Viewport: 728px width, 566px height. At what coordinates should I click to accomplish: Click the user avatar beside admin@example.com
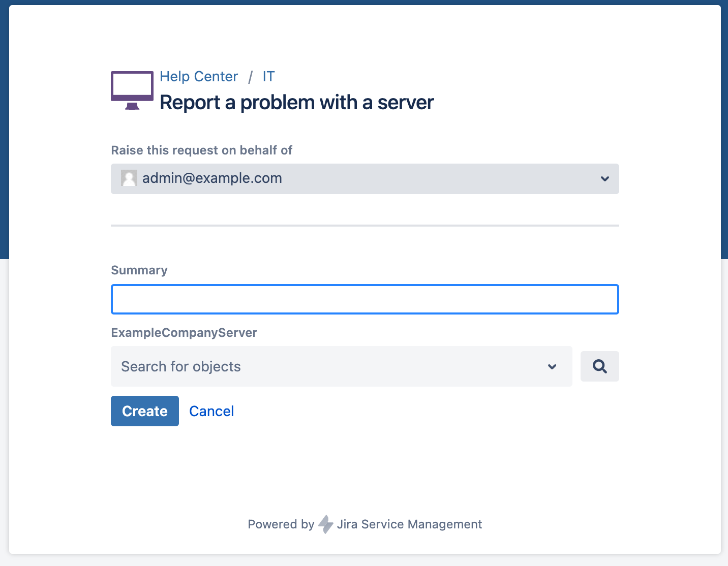pyautogui.click(x=129, y=178)
